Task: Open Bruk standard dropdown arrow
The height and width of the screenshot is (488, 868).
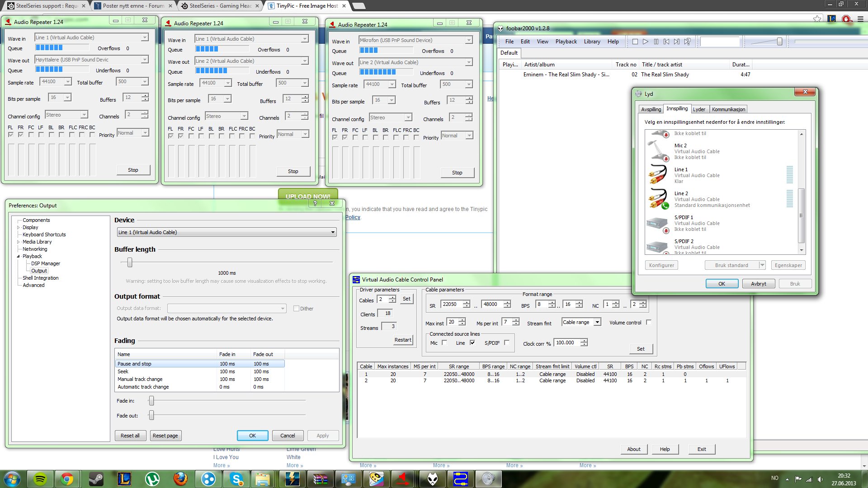Action: click(x=762, y=265)
